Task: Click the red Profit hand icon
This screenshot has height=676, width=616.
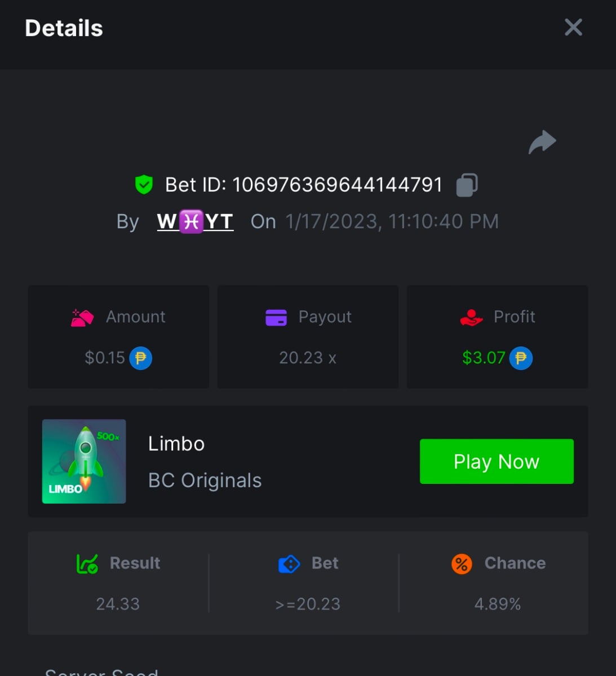Action: [471, 318]
